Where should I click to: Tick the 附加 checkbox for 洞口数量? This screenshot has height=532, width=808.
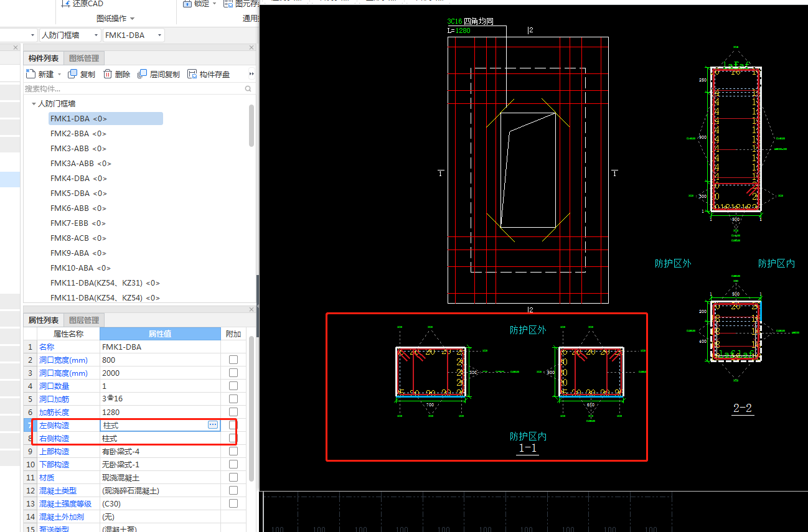point(233,386)
